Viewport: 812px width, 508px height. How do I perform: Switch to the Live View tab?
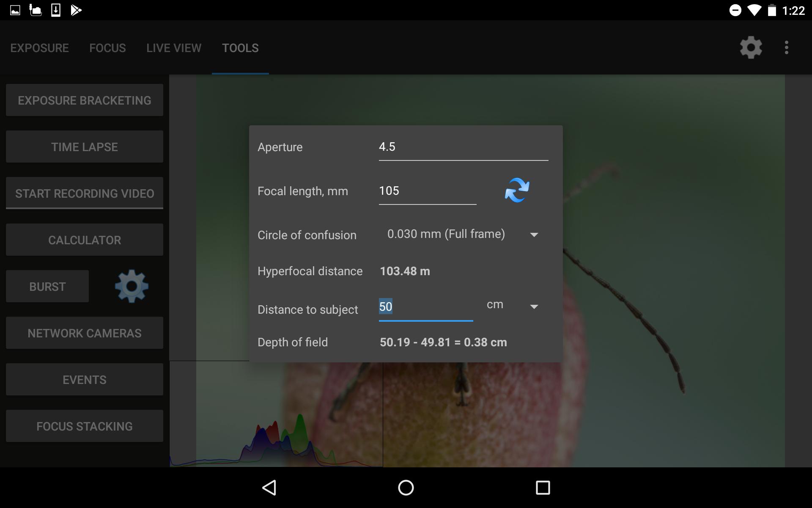pyautogui.click(x=174, y=48)
